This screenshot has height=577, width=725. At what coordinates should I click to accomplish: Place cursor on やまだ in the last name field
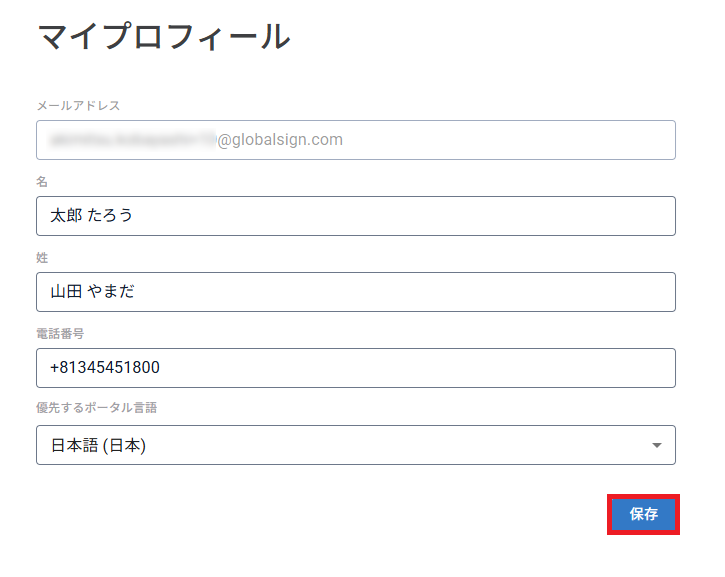(x=112, y=292)
